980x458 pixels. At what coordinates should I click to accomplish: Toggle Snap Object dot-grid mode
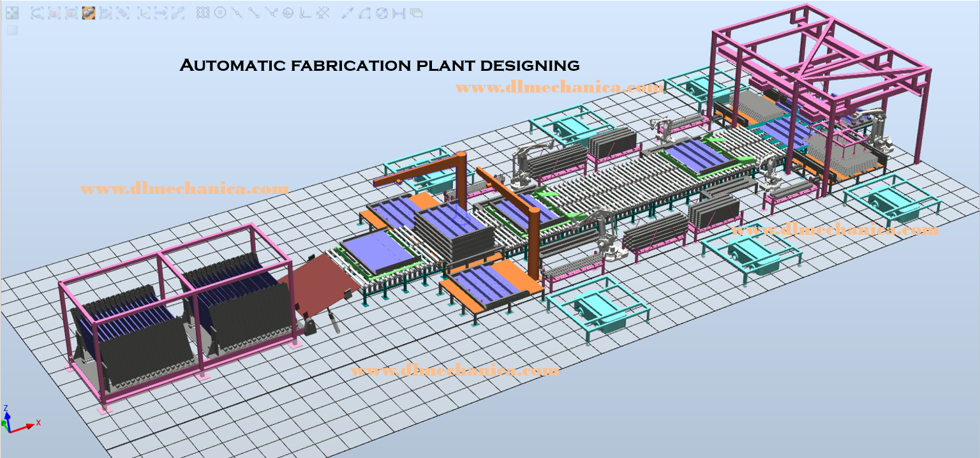click(x=203, y=13)
